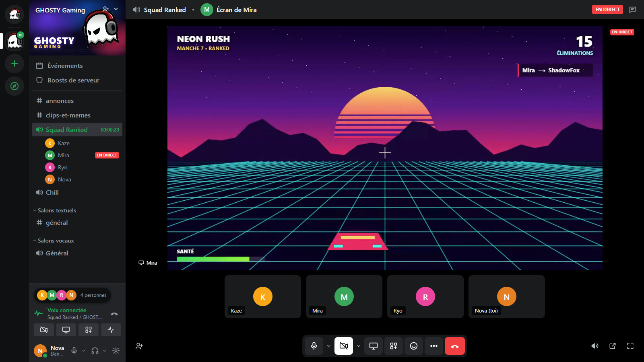The height and width of the screenshot is (362, 644).
Task: Select Kaze's participant tile
Action: pyautogui.click(x=263, y=296)
